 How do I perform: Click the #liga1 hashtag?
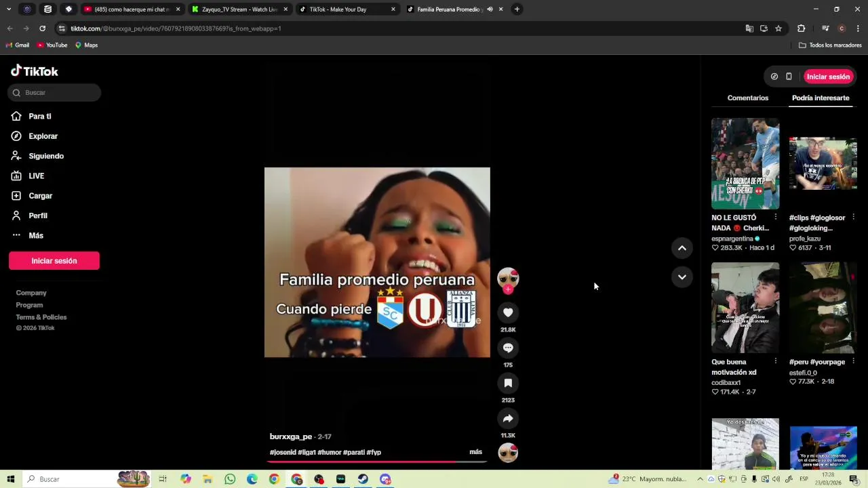307,452
